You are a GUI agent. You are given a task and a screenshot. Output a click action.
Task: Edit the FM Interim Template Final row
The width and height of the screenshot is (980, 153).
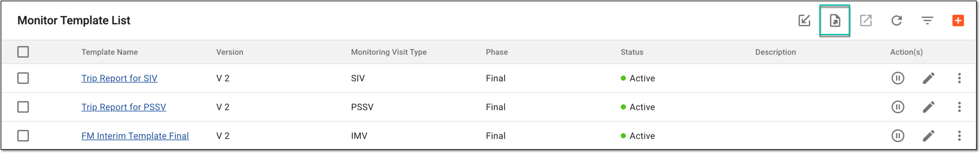coord(928,136)
